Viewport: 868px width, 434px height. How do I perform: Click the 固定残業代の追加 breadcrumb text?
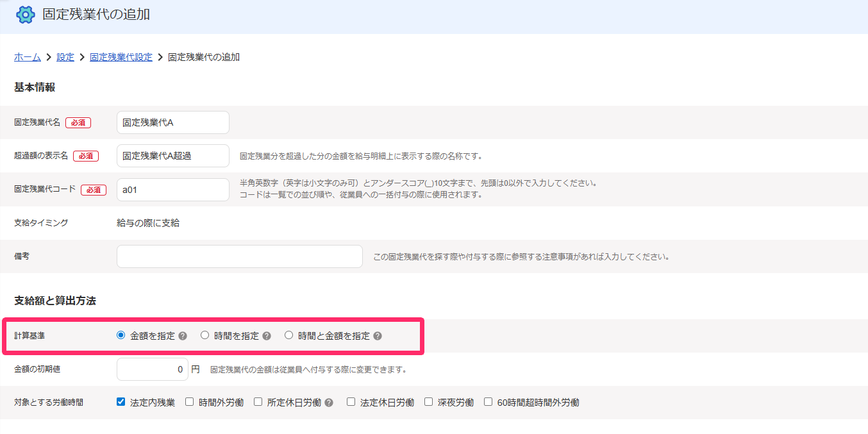(x=204, y=57)
